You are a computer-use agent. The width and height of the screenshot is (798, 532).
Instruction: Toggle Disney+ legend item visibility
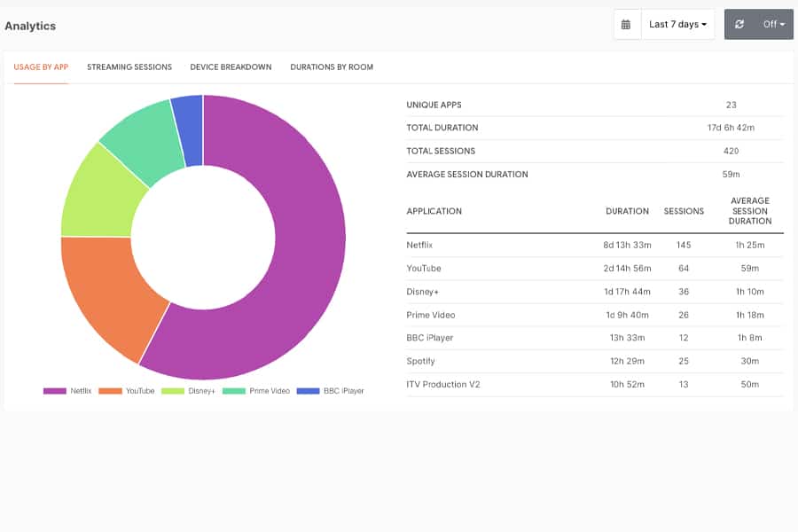point(188,391)
